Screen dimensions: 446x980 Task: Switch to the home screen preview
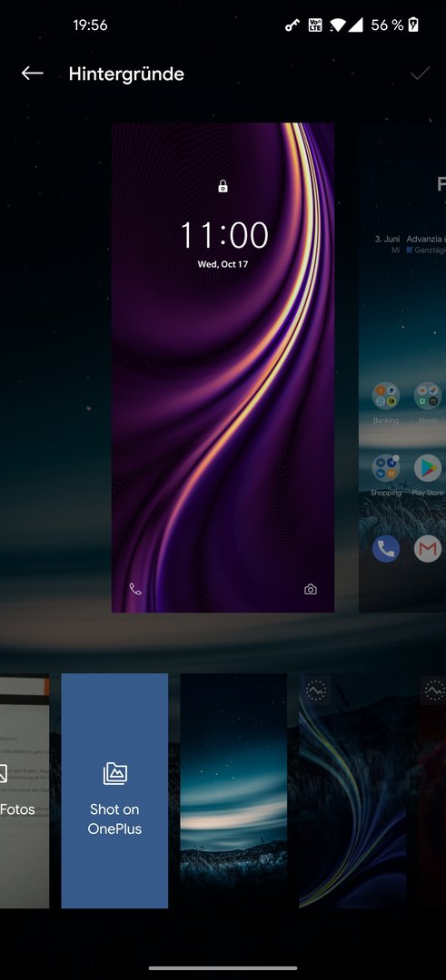pyautogui.click(x=402, y=367)
